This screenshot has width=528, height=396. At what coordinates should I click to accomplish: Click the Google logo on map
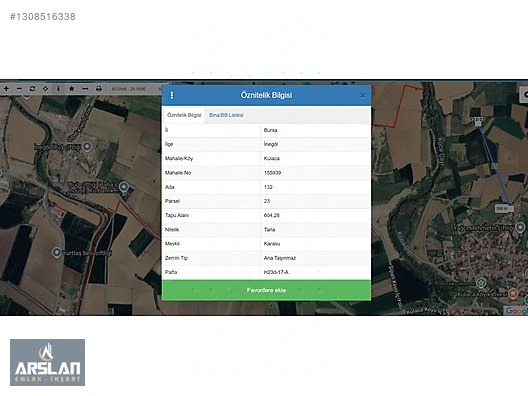click(516, 311)
